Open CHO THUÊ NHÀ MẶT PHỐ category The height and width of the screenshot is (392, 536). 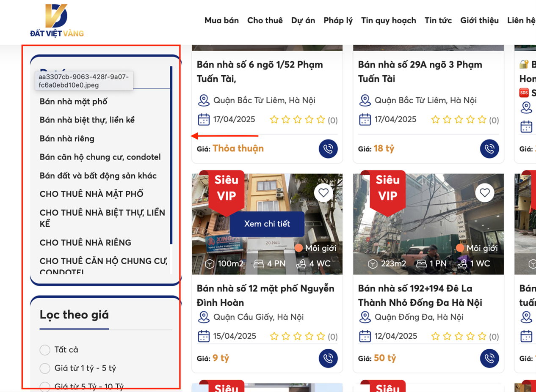click(91, 194)
